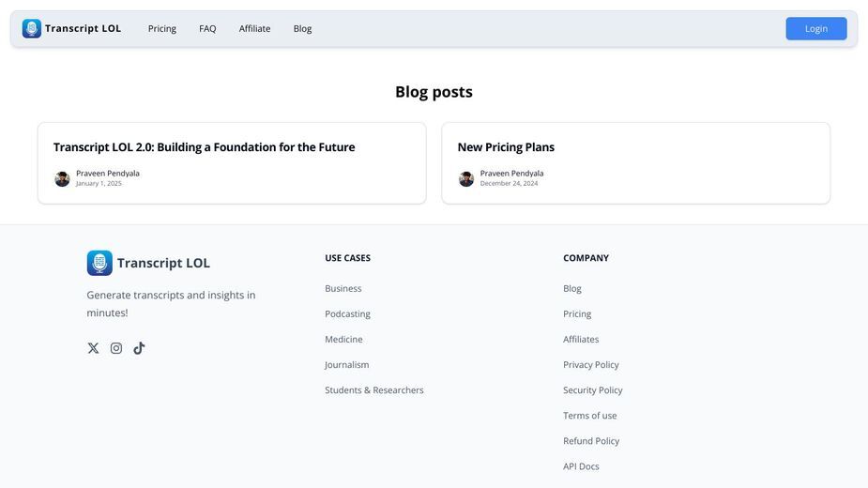The height and width of the screenshot is (488, 868).
Task: Open Pricing in the top navigation
Action: tap(162, 28)
